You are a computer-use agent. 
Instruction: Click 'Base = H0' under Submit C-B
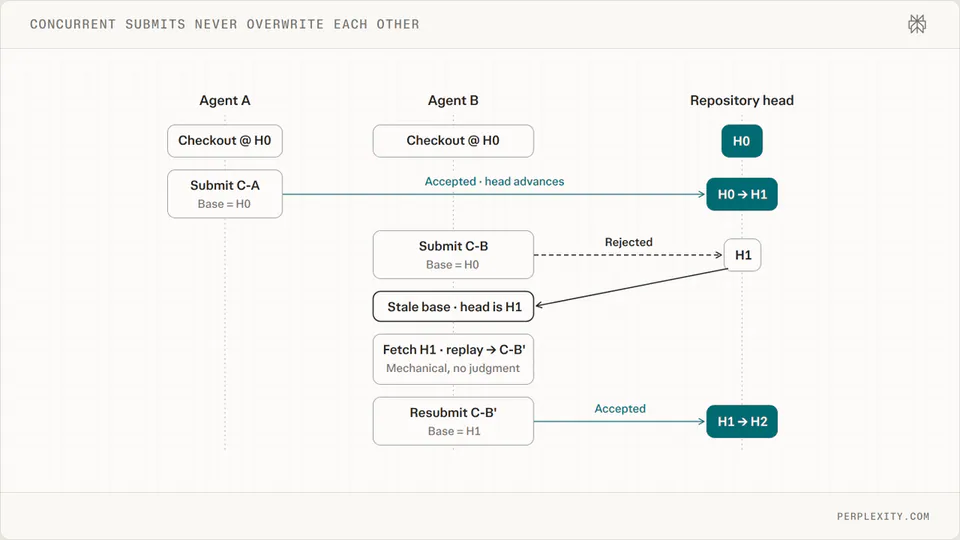452,264
